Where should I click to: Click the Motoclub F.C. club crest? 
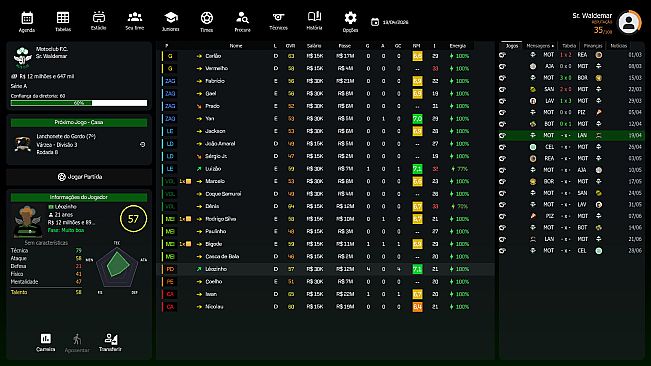pyautogui.click(x=22, y=57)
